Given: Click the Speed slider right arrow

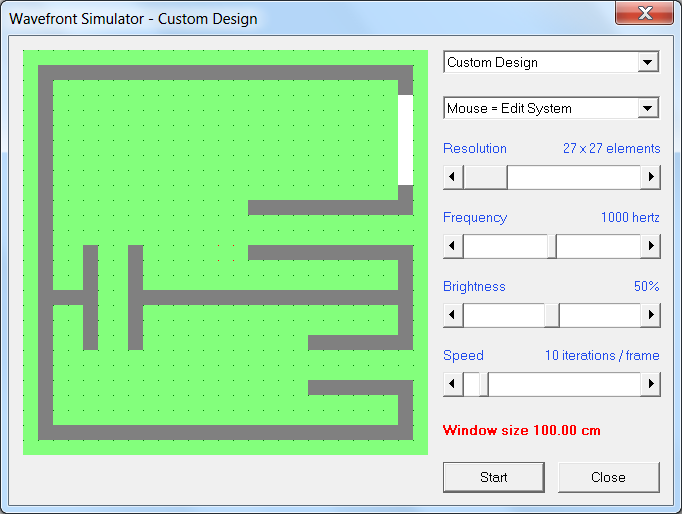Looking at the screenshot, I should [x=650, y=384].
